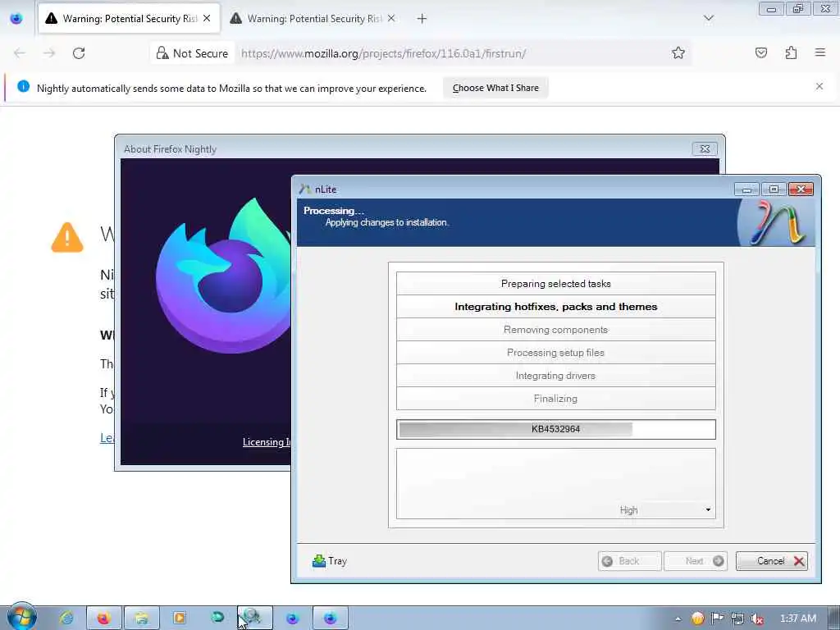Click the Processing setup files row
This screenshot has height=630, width=840.
click(555, 353)
